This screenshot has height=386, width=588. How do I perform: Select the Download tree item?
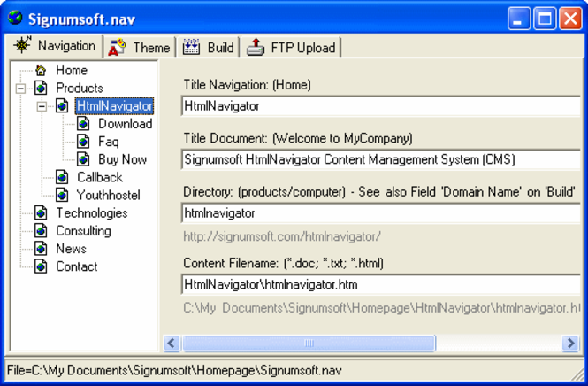coord(126,124)
